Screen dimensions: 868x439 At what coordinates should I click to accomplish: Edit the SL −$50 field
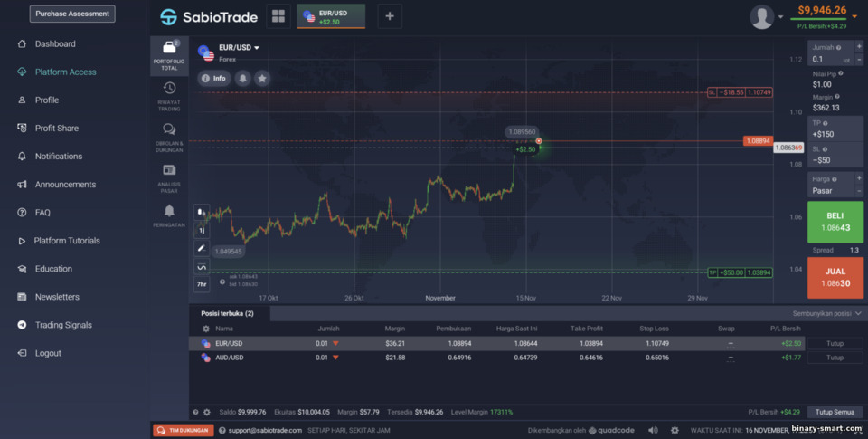coord(835,155)
